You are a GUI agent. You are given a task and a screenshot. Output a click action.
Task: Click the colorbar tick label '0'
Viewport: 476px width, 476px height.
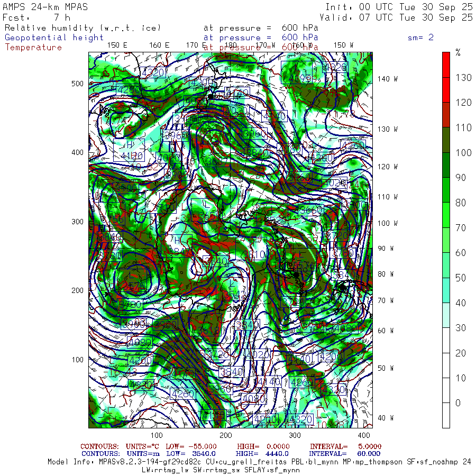click(458, 403)
